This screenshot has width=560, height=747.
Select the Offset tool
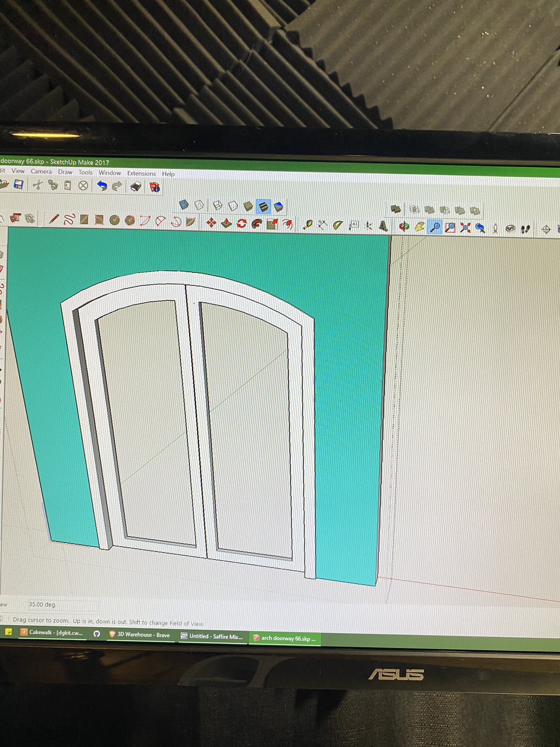click(288, 224)
